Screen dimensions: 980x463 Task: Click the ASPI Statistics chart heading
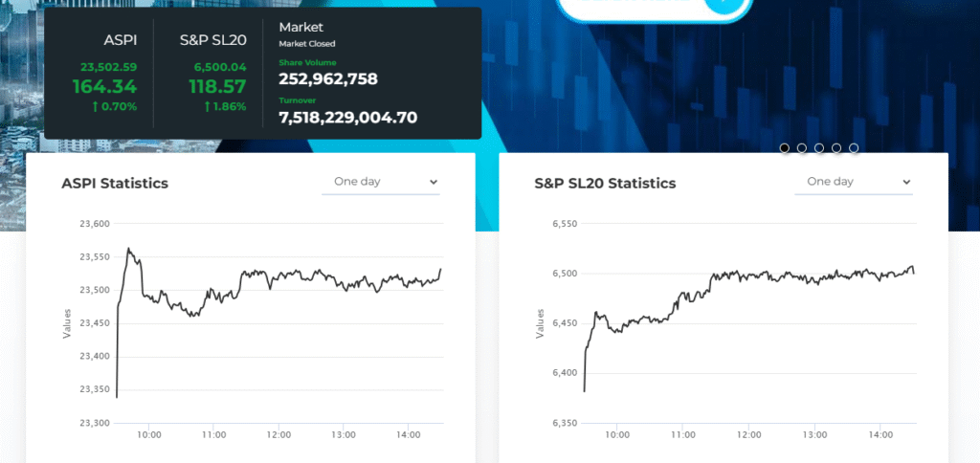(115, 183)
